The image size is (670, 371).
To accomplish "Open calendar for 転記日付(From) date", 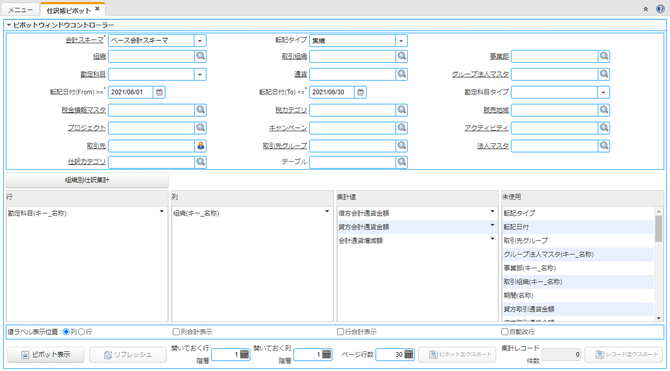I will pos(159,92).
